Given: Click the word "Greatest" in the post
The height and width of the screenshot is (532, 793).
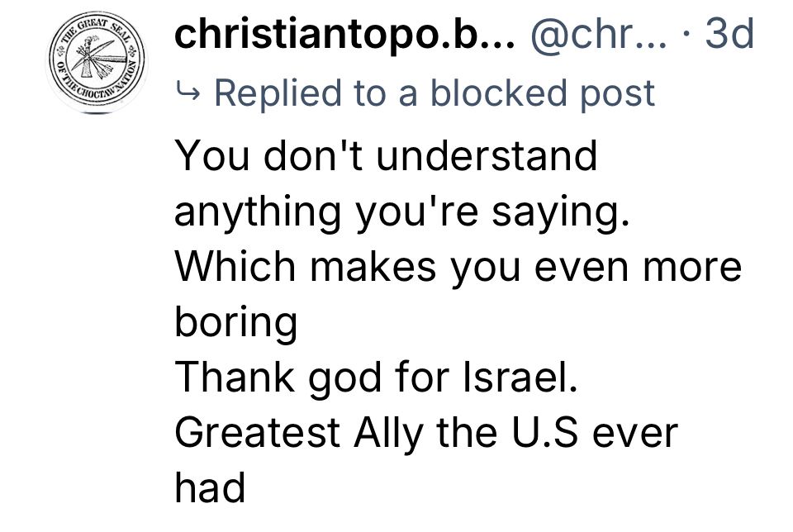Looking at the screenshot, I should pyautogui.click(x=256, y=432).
